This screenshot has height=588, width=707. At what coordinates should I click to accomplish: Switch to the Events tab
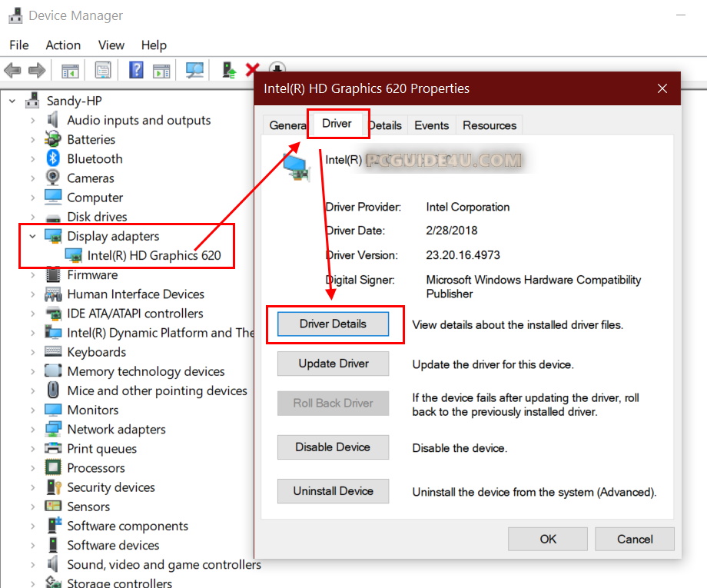(x=431, y=125)
